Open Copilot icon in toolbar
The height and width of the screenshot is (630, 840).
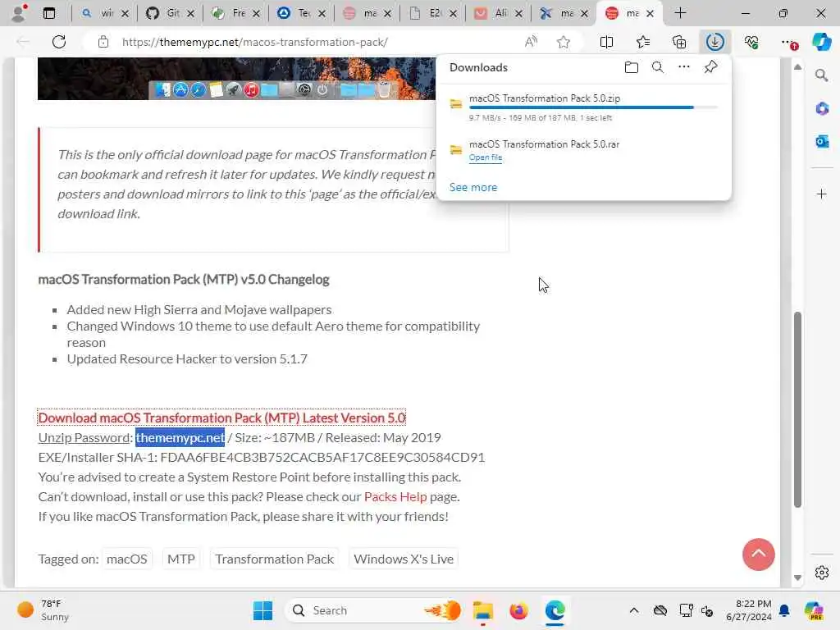(x=821, y=42)
